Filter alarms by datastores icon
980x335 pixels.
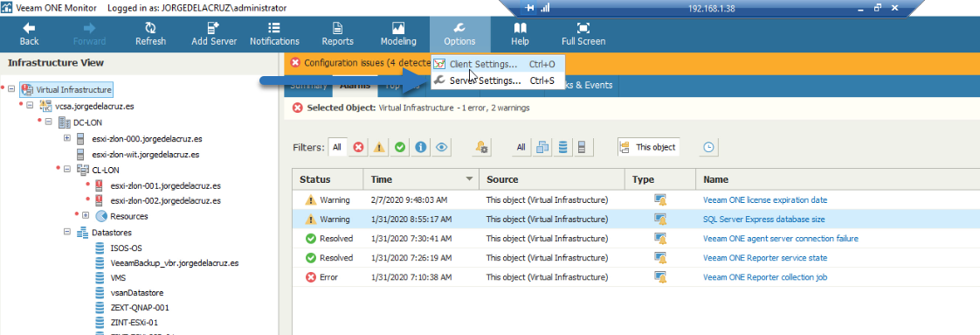tap(562, 147)
